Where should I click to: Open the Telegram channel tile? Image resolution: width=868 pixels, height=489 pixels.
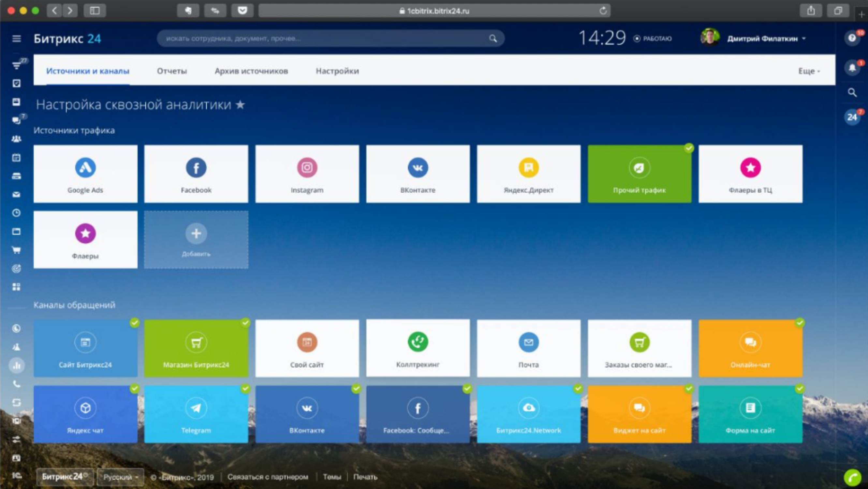[196, 414]
